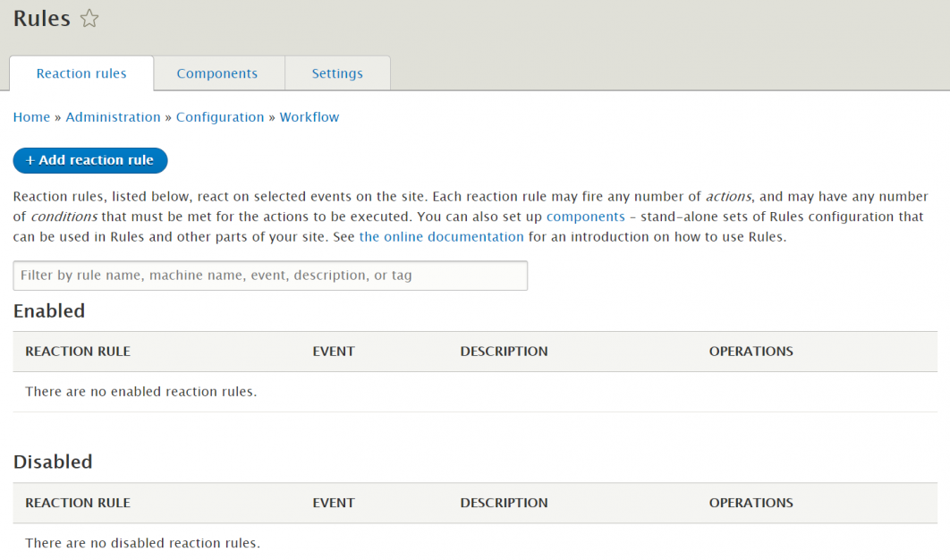
Task: Open the Administration breadcrumb link
Action: [113, 116]
